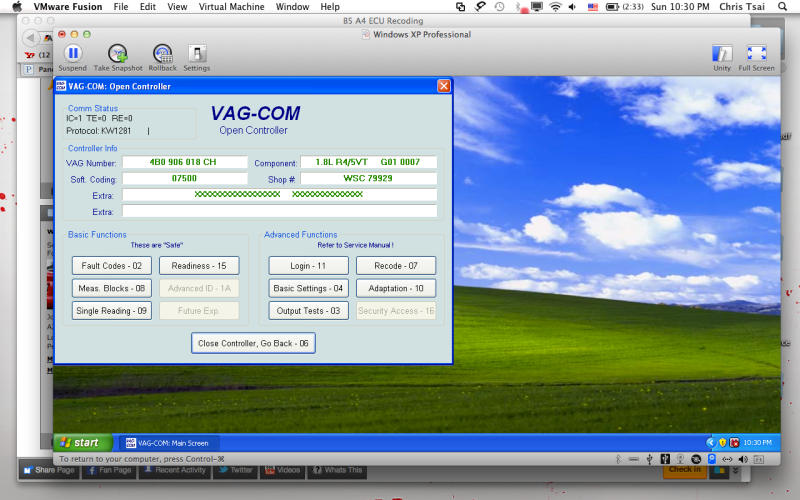Open the Help menu
This screenshot has width=800, height=500.
pos(330,7)
